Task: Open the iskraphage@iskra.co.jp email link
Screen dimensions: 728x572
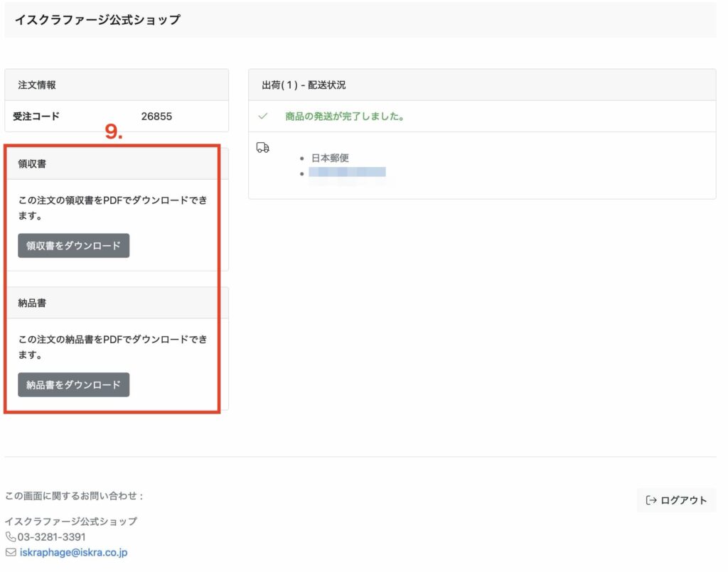Action: (73, 553)
